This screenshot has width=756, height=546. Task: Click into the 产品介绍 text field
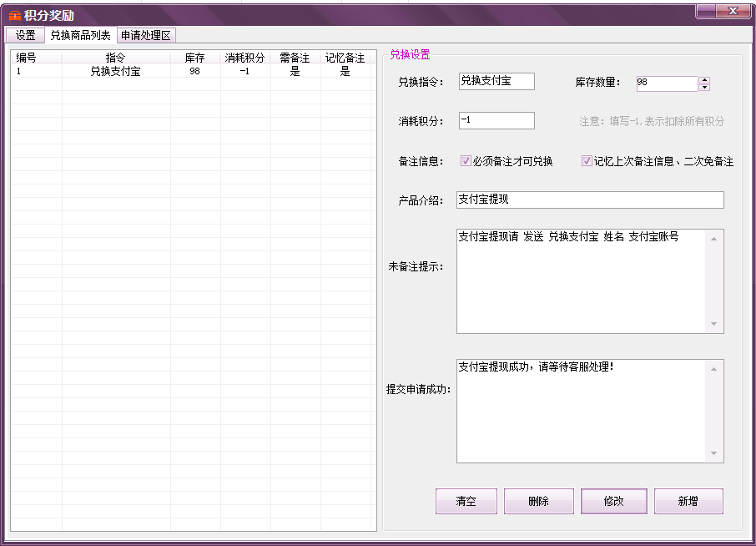(589, 200)
